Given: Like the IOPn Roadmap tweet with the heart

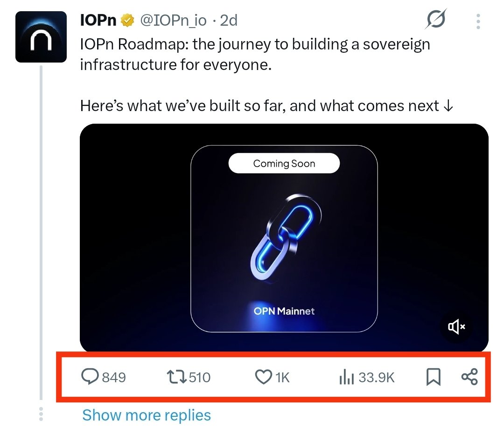Looking at the screenshot, I should (x=264, y=377).
